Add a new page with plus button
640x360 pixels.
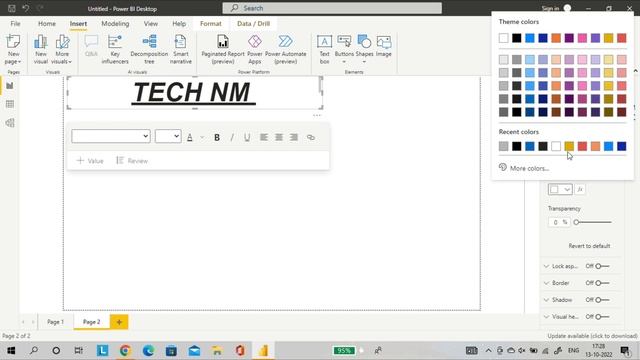[x=119, y=322]
